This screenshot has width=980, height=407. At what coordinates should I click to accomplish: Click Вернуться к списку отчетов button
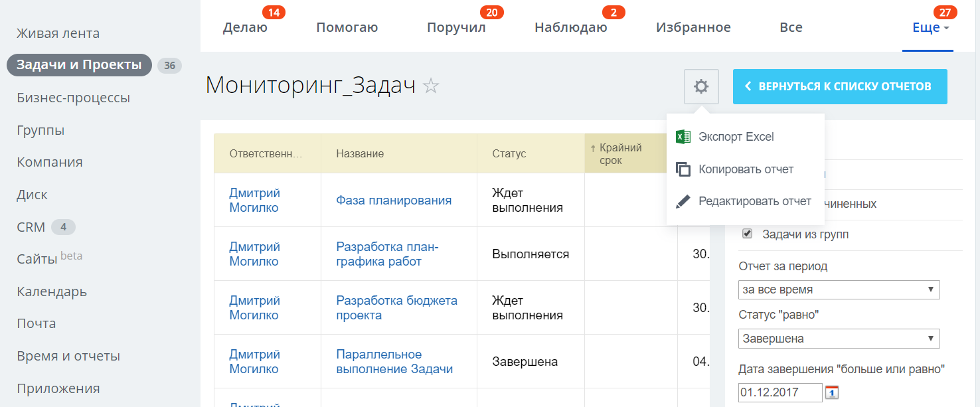[839, 86]
